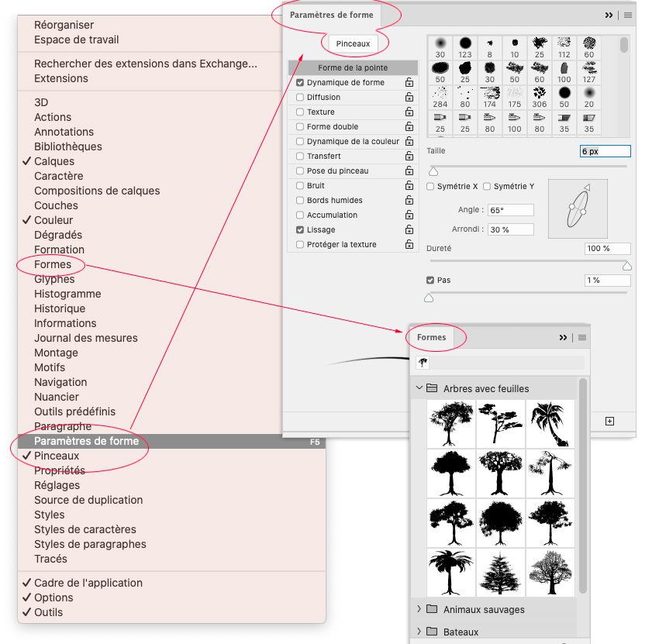The image size is (659, 644).
Task: Switch to the Formes panel tab
Action: 432,337
